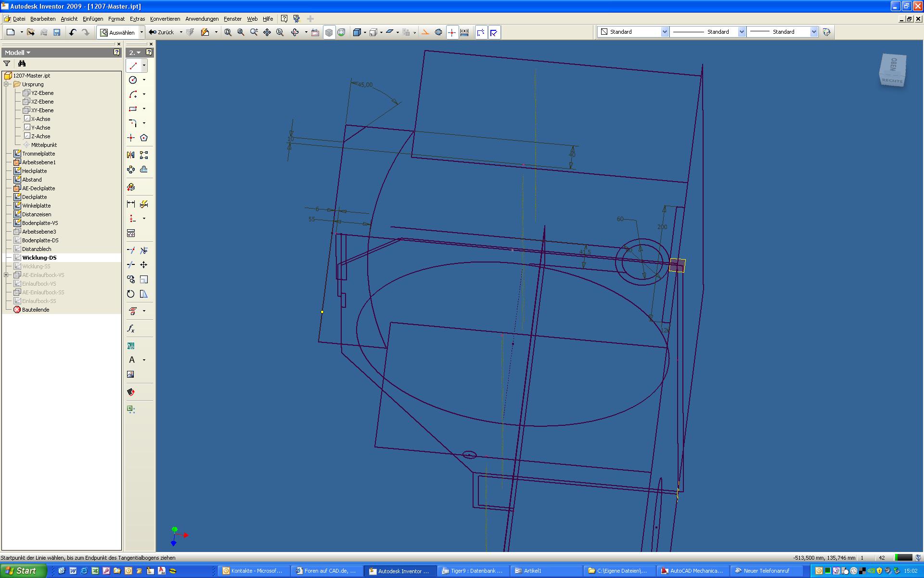Image resolution: width=924 pixels, height=578 pixels.
Task: Click the Zurück return button
Action: [x=162, y=32]
